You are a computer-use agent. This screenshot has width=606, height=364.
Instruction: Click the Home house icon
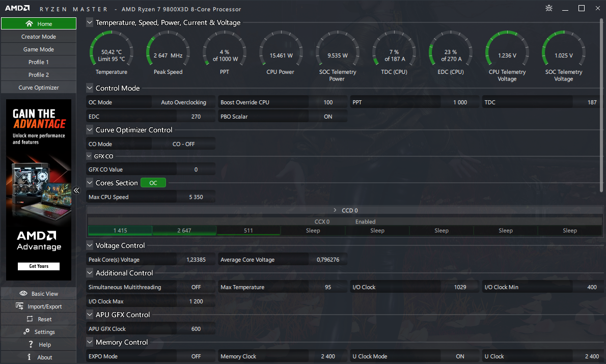(x=29, y=23)
